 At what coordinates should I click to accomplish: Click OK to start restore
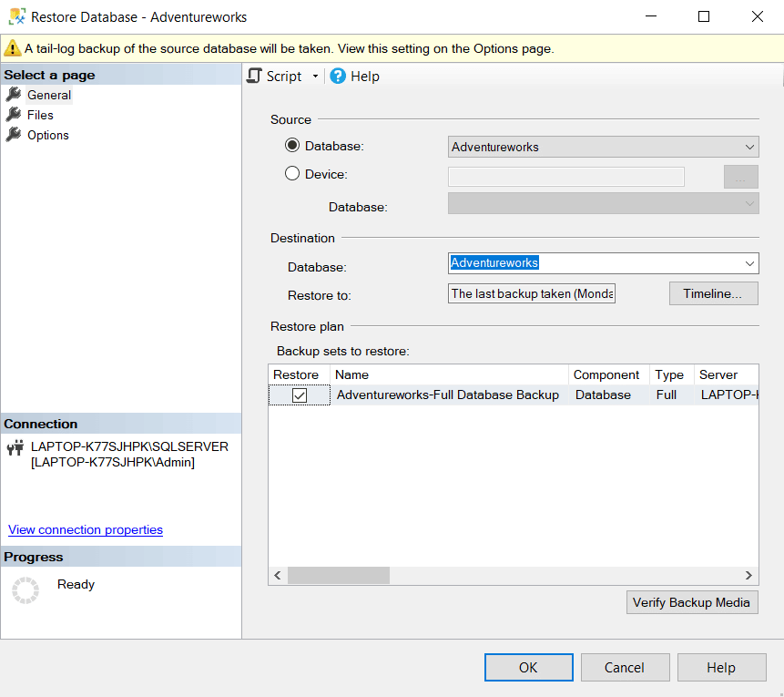528,667
